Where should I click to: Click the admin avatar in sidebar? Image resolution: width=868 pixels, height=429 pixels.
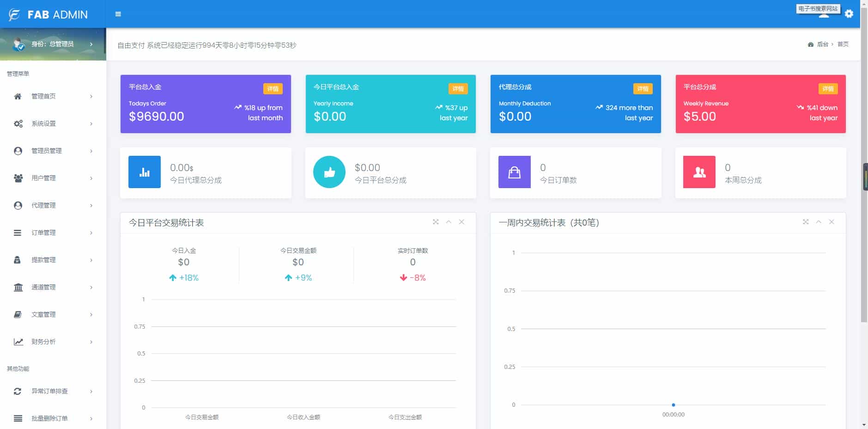[19, 44]
